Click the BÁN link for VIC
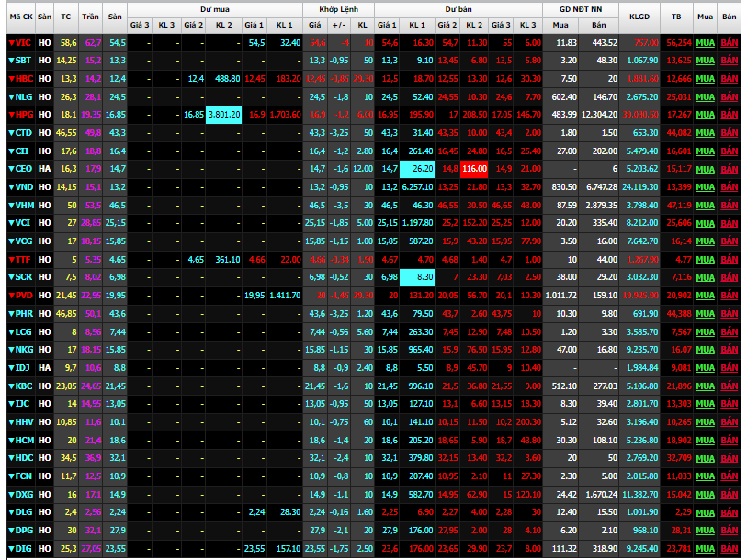Screen dimensions: 747x560 [729, 43]
